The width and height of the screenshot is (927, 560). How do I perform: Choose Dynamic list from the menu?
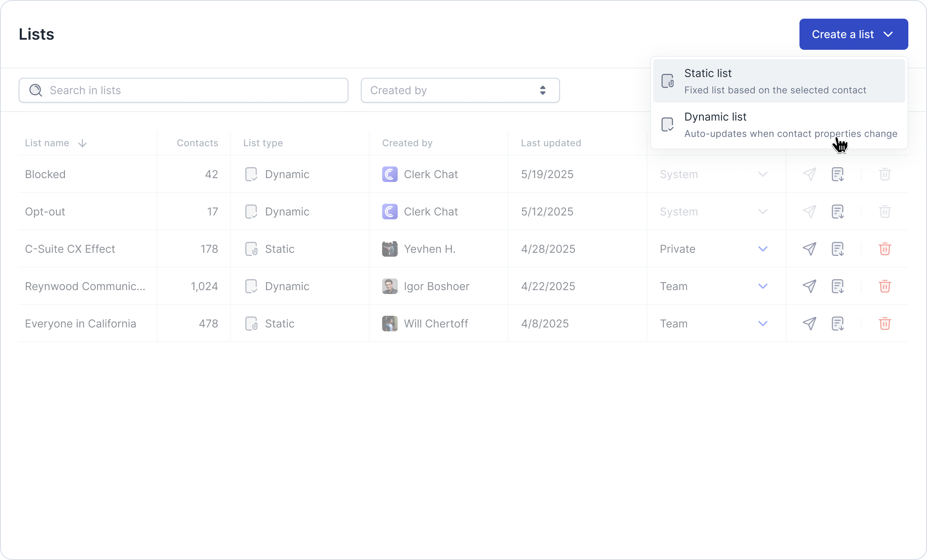779,124
